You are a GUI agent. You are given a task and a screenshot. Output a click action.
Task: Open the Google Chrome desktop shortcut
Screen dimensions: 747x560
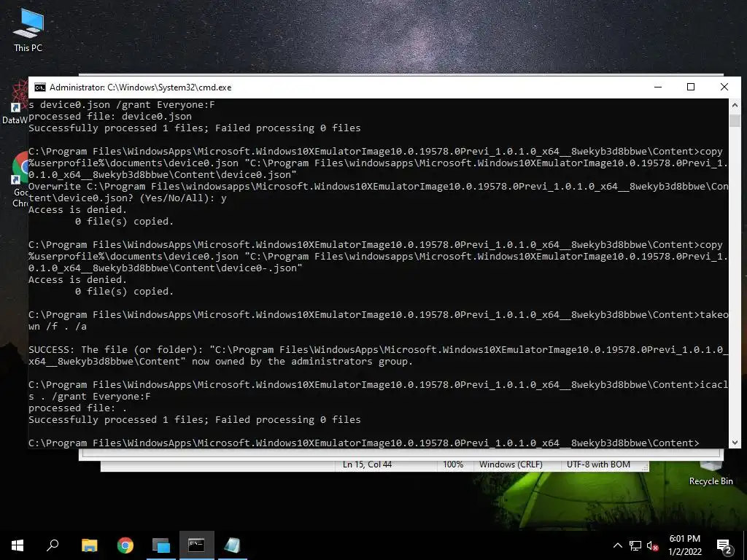[20, 180]
